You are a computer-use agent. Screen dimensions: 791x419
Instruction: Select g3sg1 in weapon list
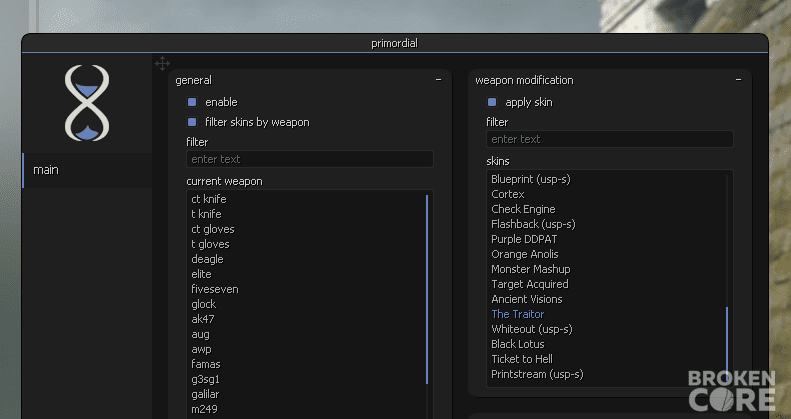point(205,379)
